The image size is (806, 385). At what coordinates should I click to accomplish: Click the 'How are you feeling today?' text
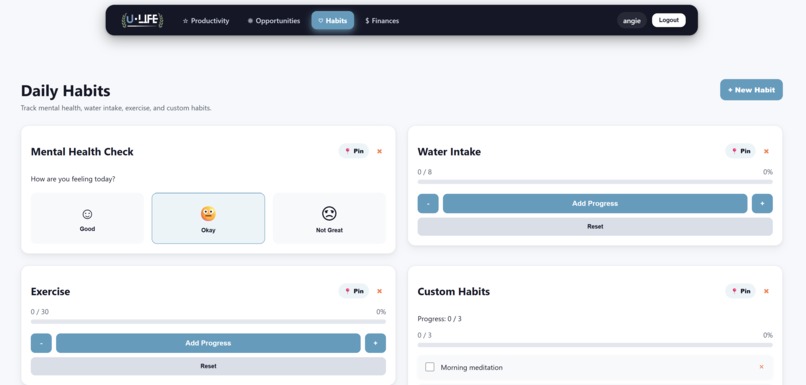[73, 179]
